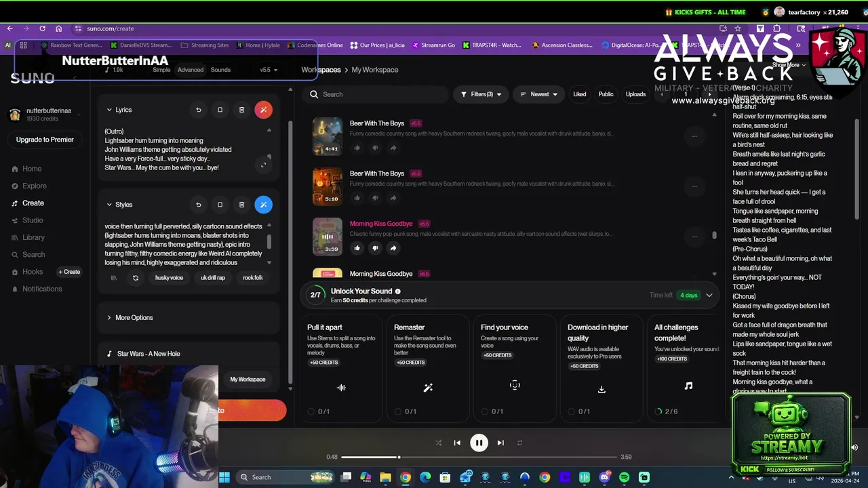Clear the Styles text with its trash icon
868x488 pixels.
[241, 205]
